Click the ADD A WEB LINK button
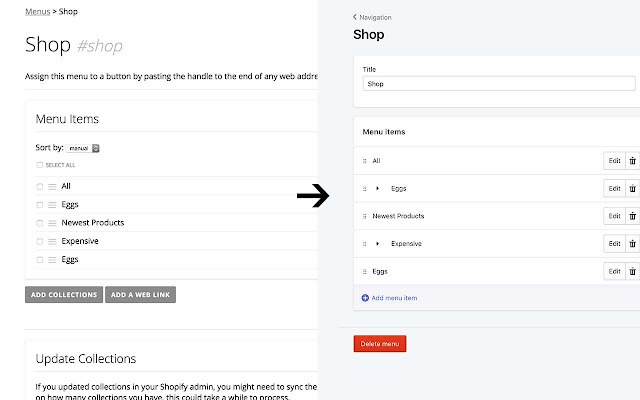This screenshot has width=640, height=400. [x=140, y=295]
